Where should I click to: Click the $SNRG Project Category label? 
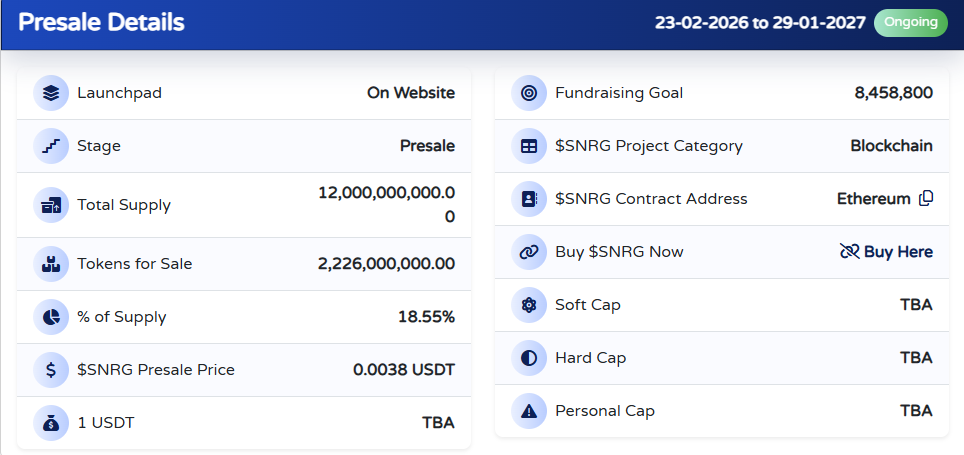649,146
